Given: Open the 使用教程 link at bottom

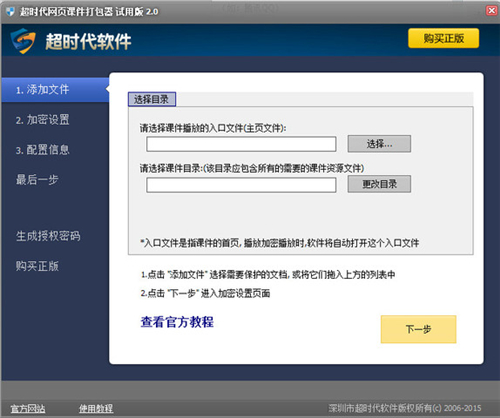Looking at the screenshot, I should pos(96,408).
